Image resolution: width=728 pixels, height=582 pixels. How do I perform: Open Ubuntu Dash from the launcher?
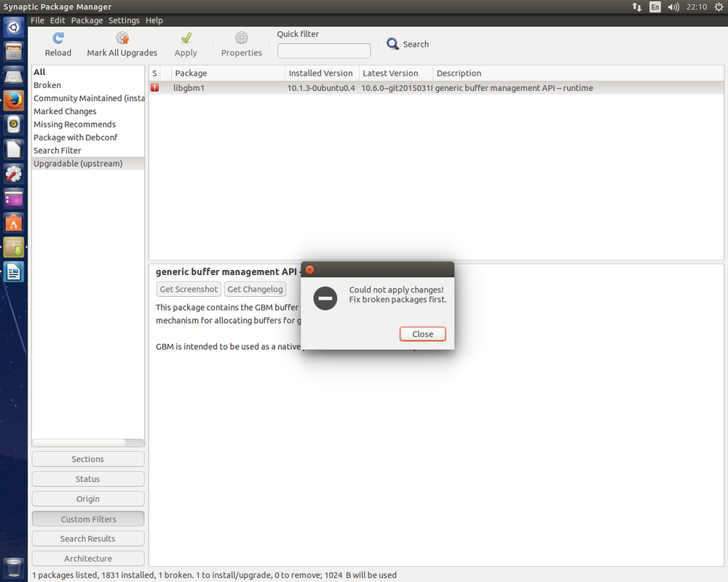click(13, 27)
